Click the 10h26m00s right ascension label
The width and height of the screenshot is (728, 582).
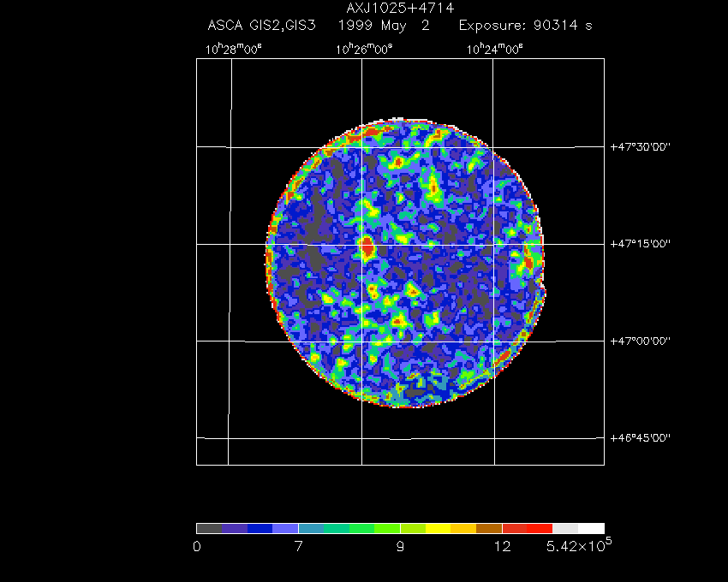365,49
